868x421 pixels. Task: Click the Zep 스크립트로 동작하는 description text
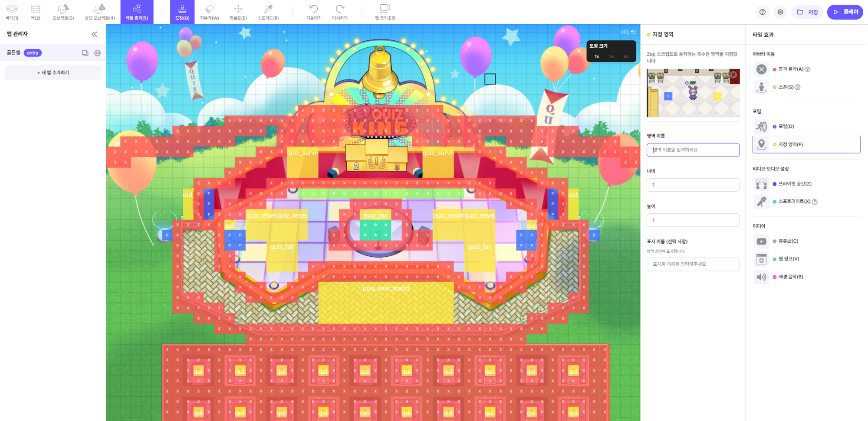pyautogui.click(x=692, y=57)
